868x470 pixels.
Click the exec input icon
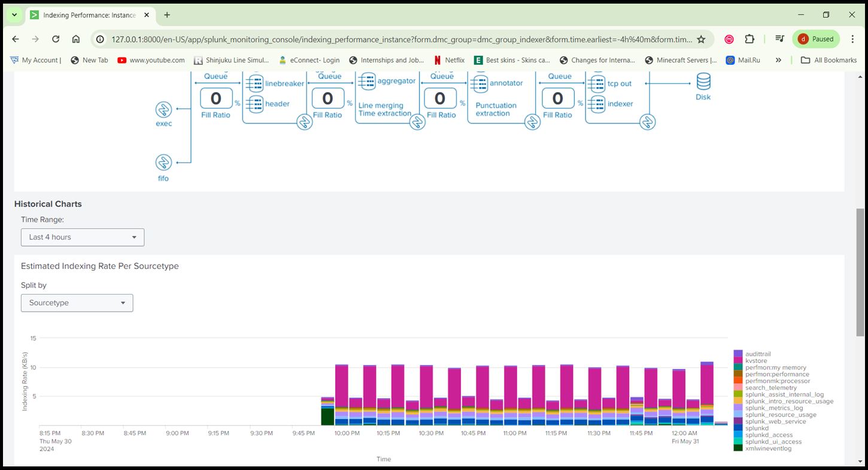click(163, 110)
